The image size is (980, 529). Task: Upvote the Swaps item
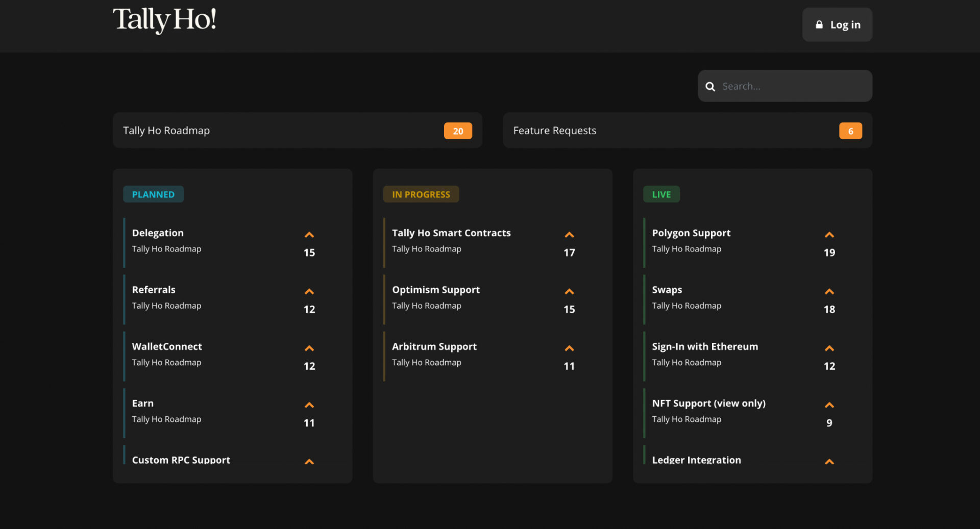tap(829, 291)
